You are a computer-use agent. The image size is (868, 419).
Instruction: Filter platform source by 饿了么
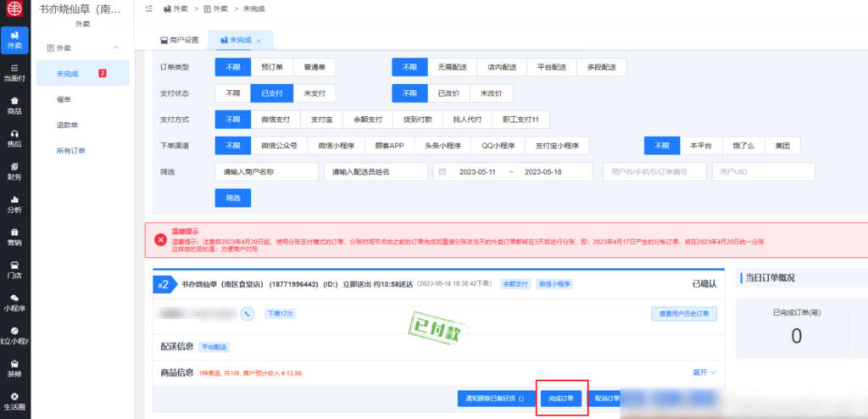tap(743, 147)
